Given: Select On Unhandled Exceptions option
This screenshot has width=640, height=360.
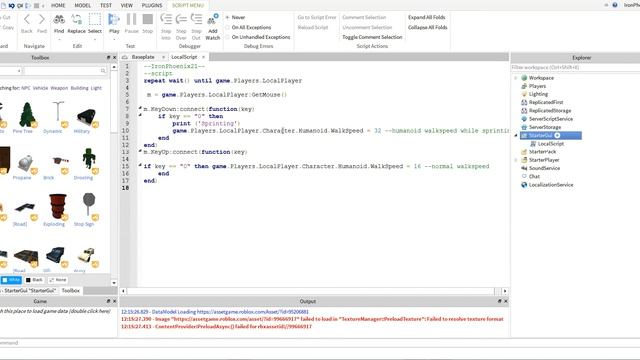Looking at the screenshot, I should pos(258,37).
